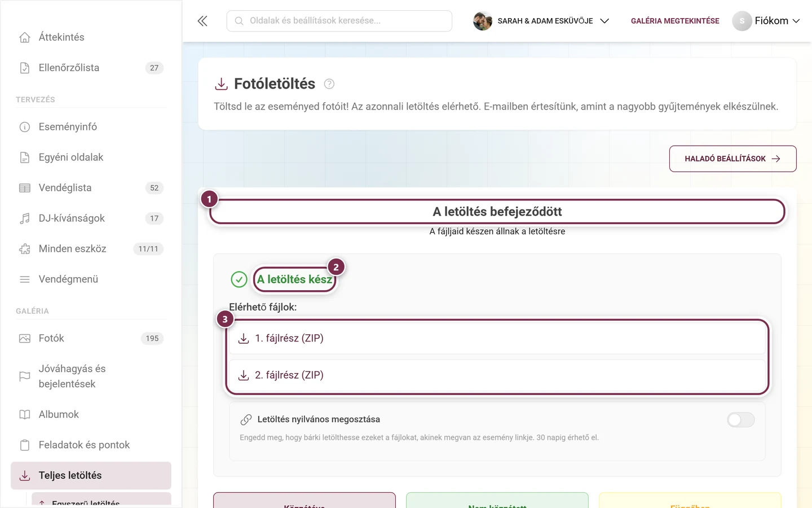Open the Sarah & Adam Esküvője event dropdown
Viewport: 812px width, 508px height.
click(541, 21)
